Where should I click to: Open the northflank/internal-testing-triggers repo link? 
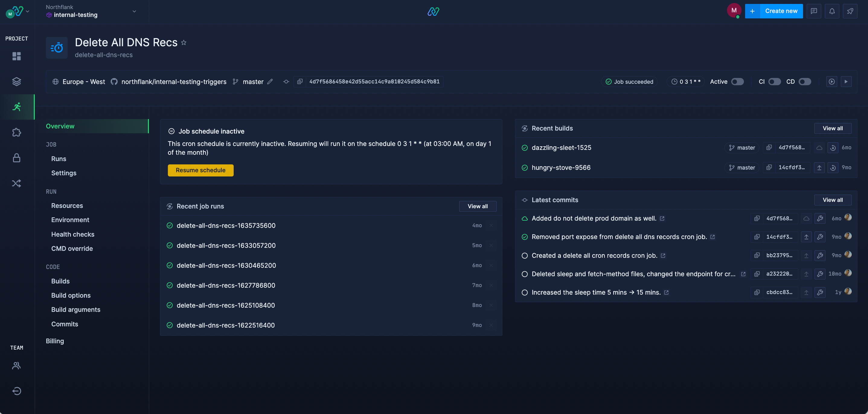pyautogui.click(x=174, y=82)
